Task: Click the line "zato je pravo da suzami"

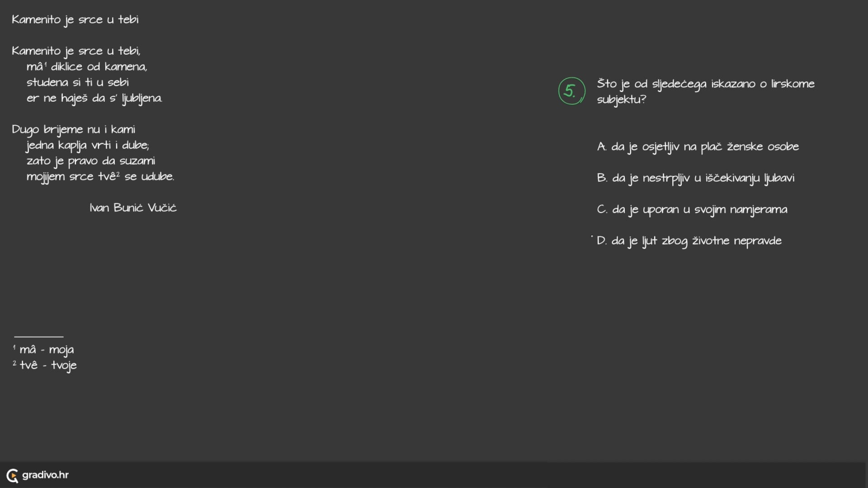Action: point(91,161)
